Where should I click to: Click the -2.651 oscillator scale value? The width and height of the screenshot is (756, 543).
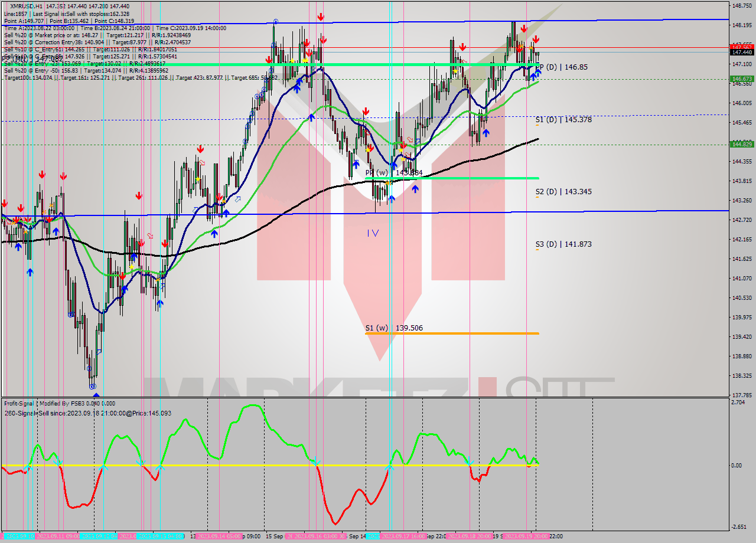pyautogui.click(x=738, y=527)
